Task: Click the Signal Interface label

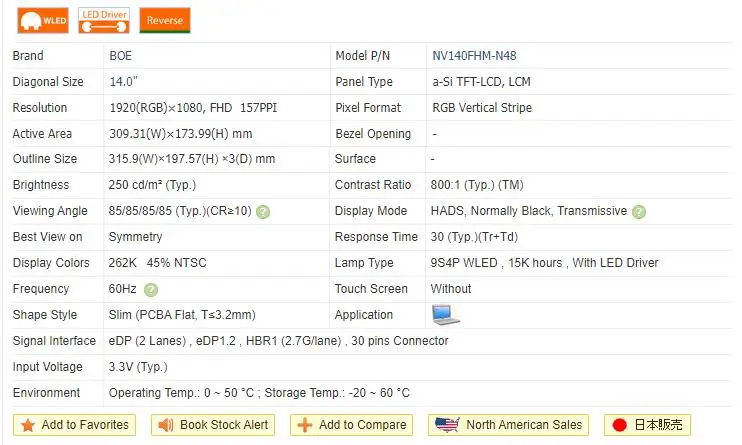Action: [x=54, y=341]
